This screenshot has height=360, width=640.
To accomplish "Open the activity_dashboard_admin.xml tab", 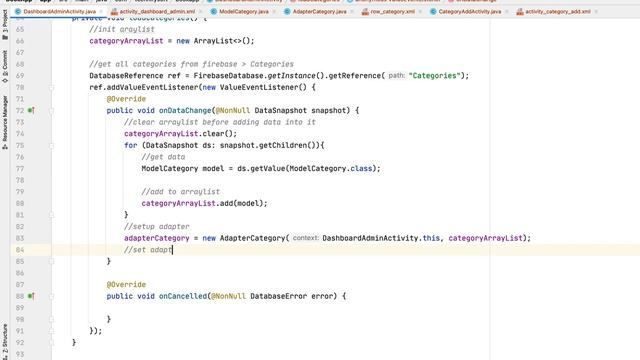I will pos(157,12).
